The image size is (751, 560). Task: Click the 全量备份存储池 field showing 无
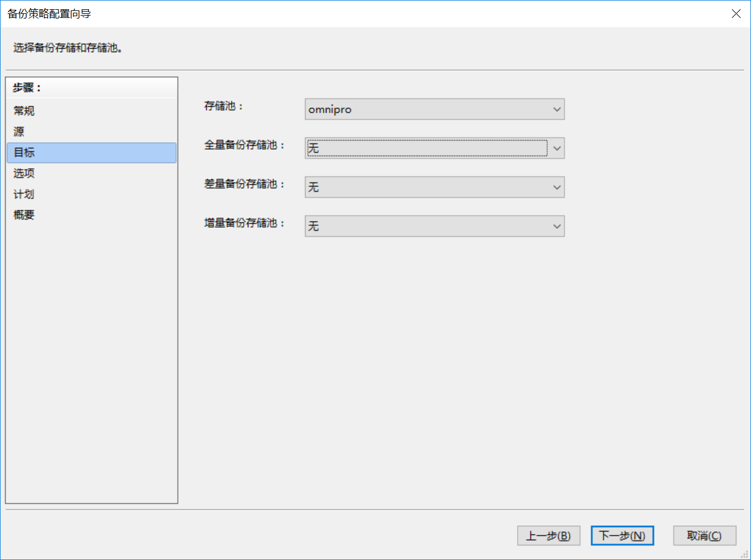pos(427,149)
